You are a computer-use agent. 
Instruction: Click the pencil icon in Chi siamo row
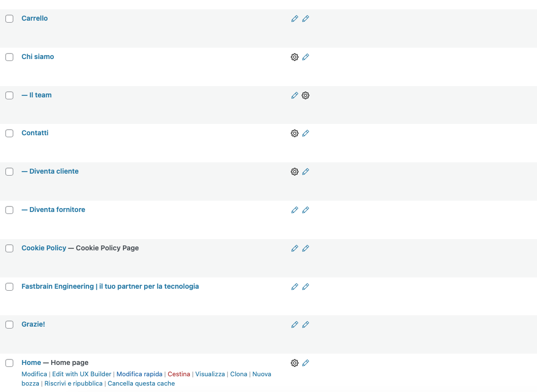tap(306, 57)
